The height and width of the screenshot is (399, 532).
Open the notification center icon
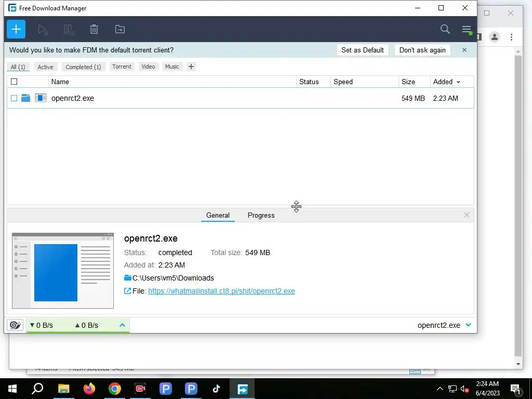tap(515, 389)
